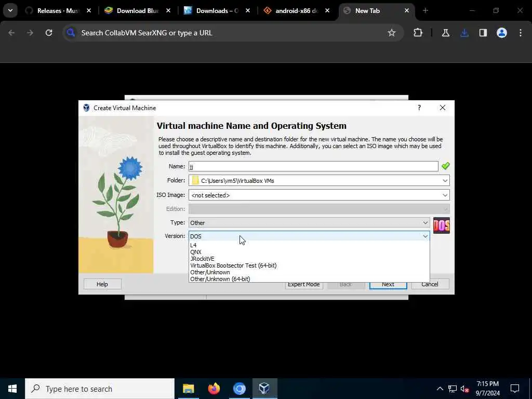Screen dimensions: 532x399
Task: Close the android-x86 tab
Action: point(327,11)
